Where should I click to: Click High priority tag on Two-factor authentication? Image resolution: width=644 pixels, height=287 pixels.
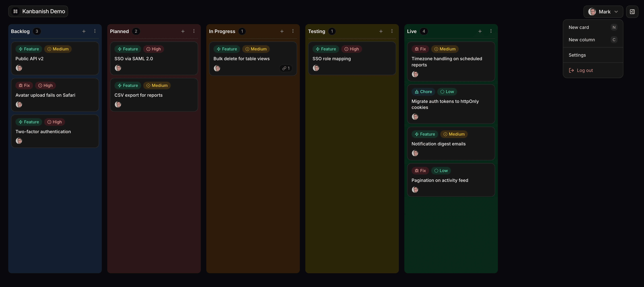[54, 122]
